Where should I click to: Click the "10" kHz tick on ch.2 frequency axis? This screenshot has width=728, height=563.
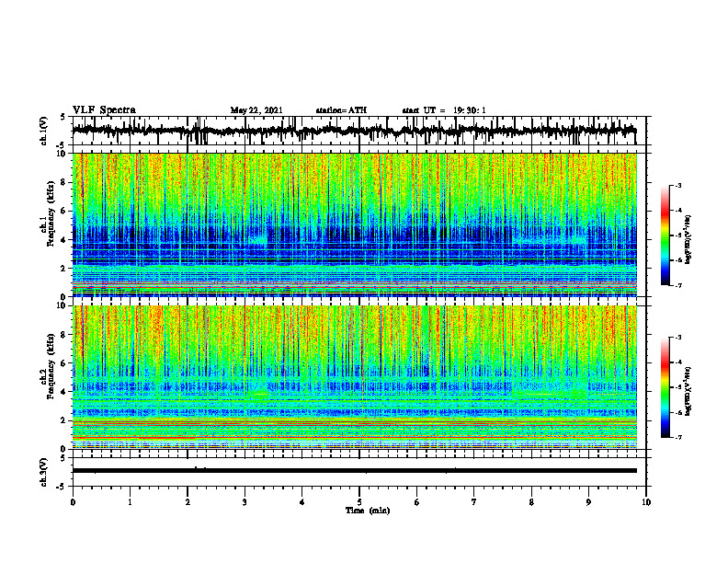point(63,305)
